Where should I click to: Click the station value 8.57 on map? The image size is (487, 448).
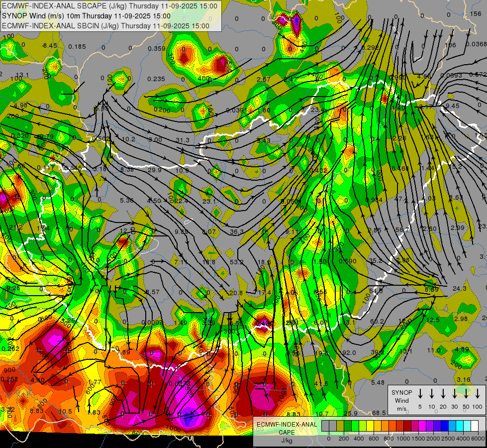[153, 292]
